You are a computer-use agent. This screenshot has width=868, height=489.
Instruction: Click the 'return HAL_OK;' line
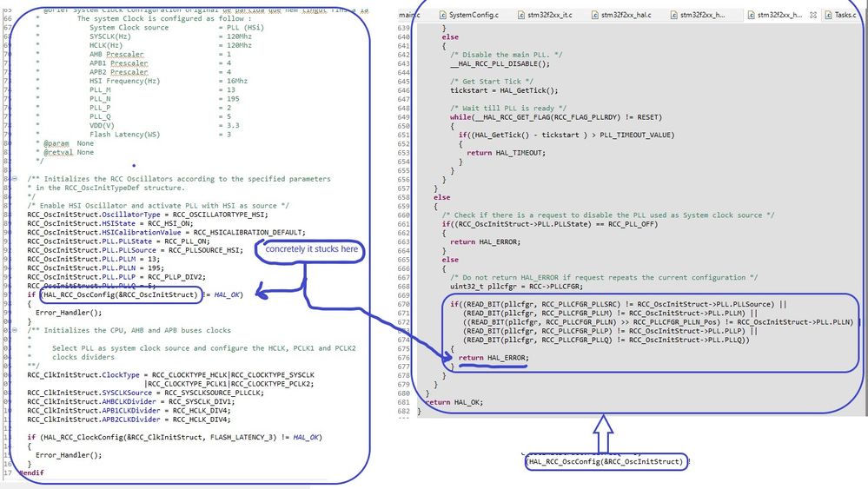pyautogui.click(x=454, y=402)
